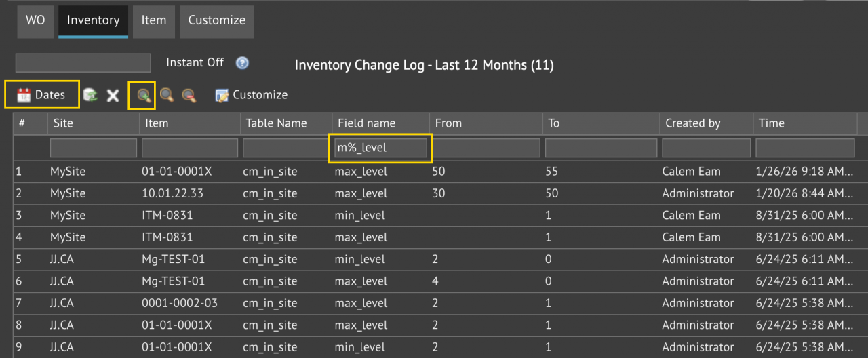Click the magnifier with red minus icon

pyautogui.click(x=189, y=95)
